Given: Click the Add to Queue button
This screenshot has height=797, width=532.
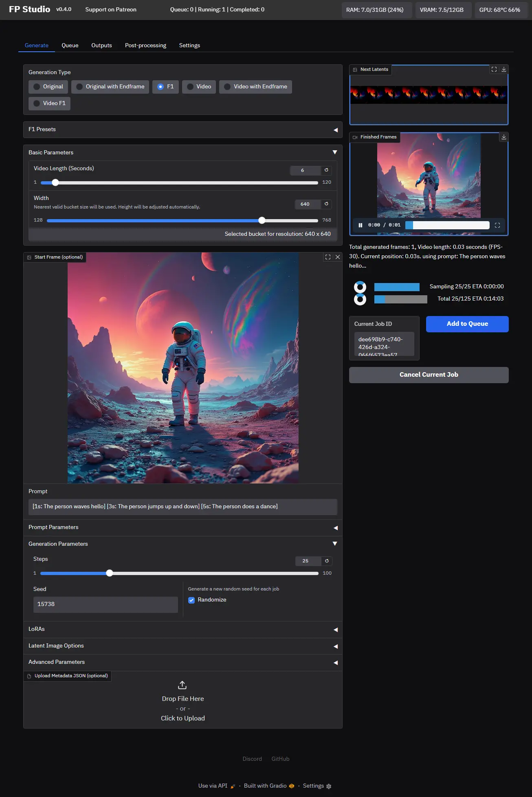Looking at the screenshot, I should pyautogui.click(x=467, y=324).
